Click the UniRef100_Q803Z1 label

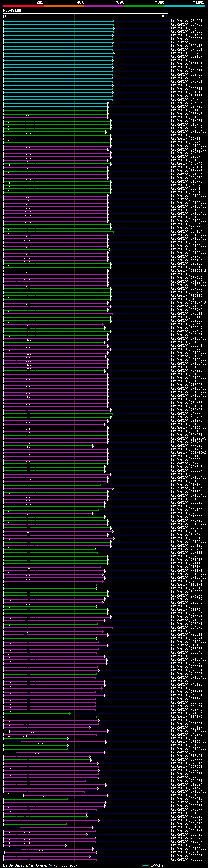click(187, 503)
